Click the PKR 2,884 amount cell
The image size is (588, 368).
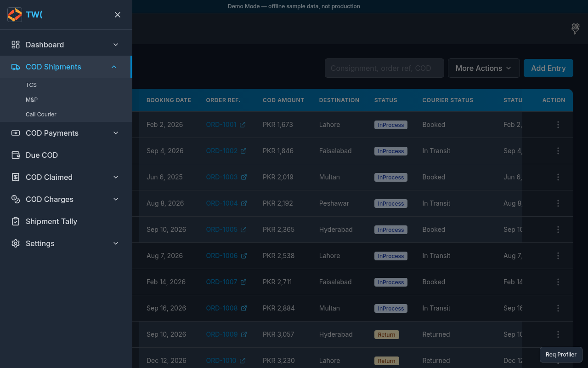[x=279, y=308]
